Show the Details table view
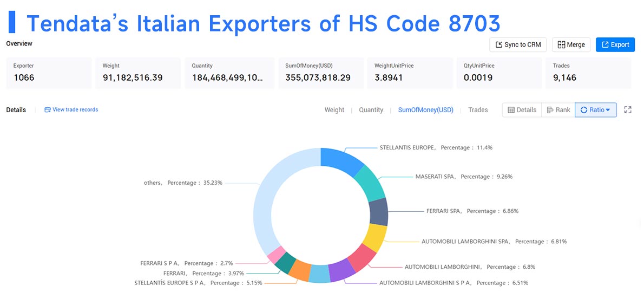Image resolution: width=644 pixels, height=292 pixels. pos(522,110)
